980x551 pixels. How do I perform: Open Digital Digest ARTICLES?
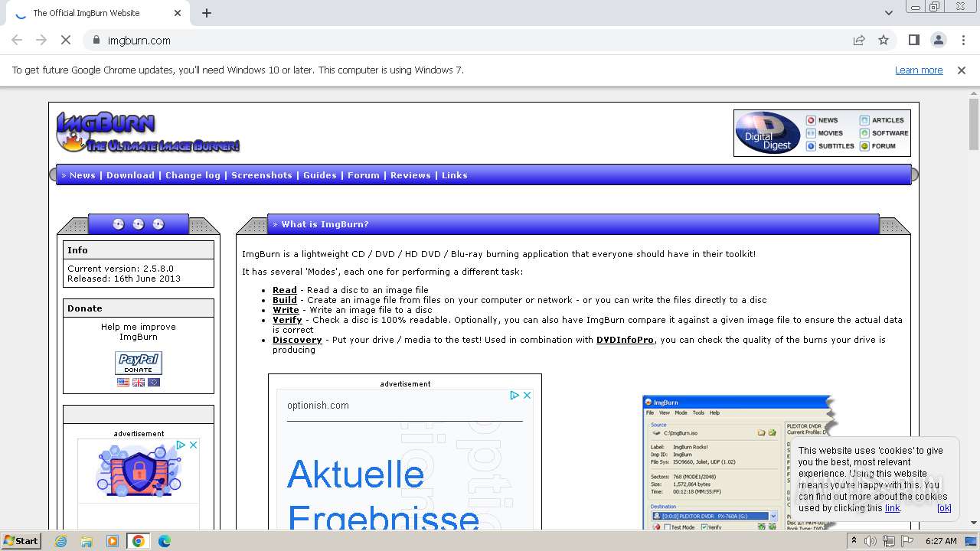pyautogui.click(x=882, y=120)
